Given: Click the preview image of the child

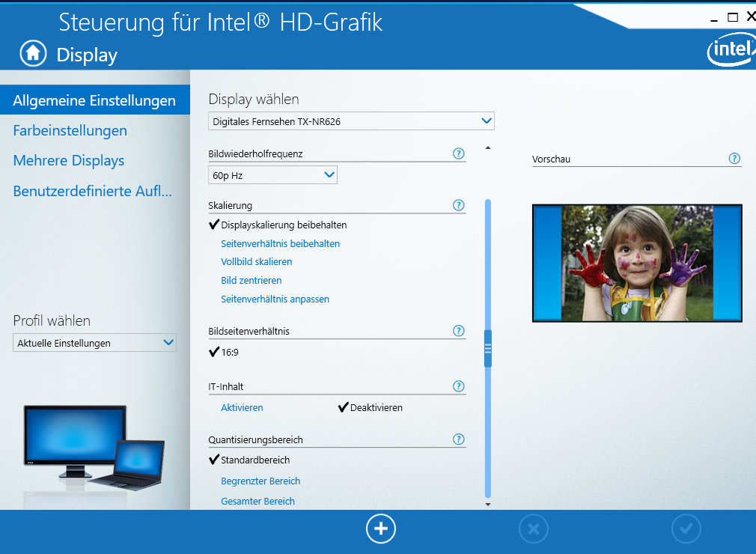Looking at the screenshot, I should pos(637,264).
